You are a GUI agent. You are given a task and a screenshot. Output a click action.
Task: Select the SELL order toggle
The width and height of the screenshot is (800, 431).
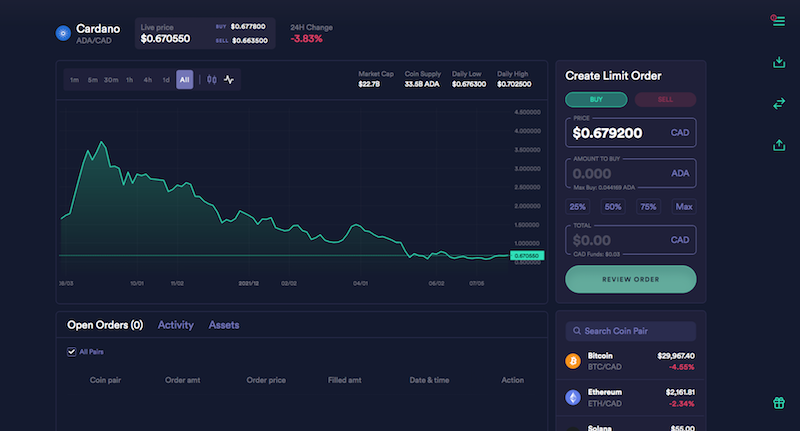tap(665, 99)
